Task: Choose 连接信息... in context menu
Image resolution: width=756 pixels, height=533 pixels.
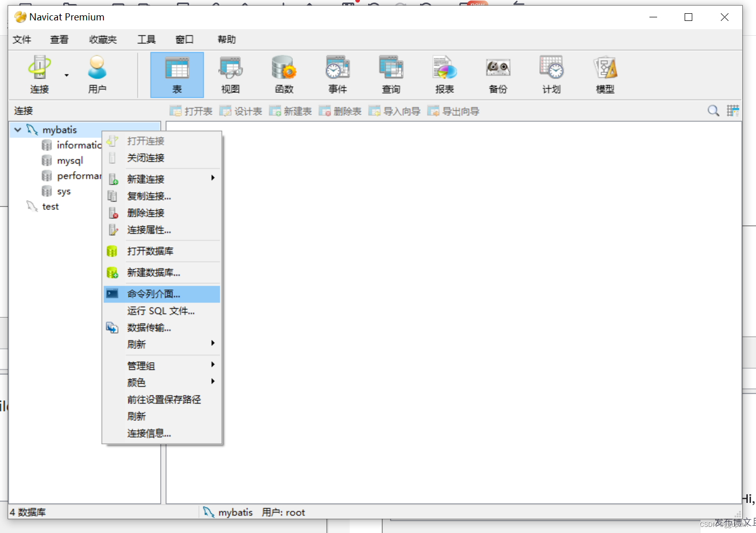Action: pos(162,433)
